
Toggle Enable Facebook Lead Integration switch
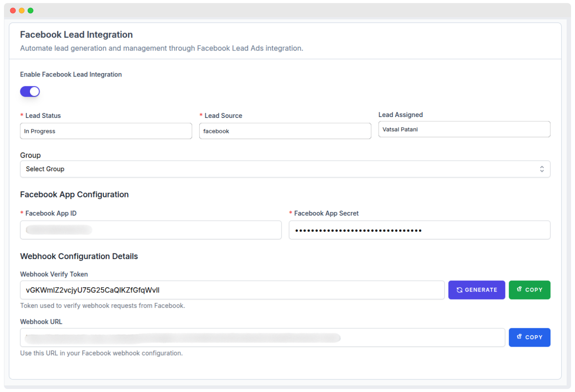(30, 92)
